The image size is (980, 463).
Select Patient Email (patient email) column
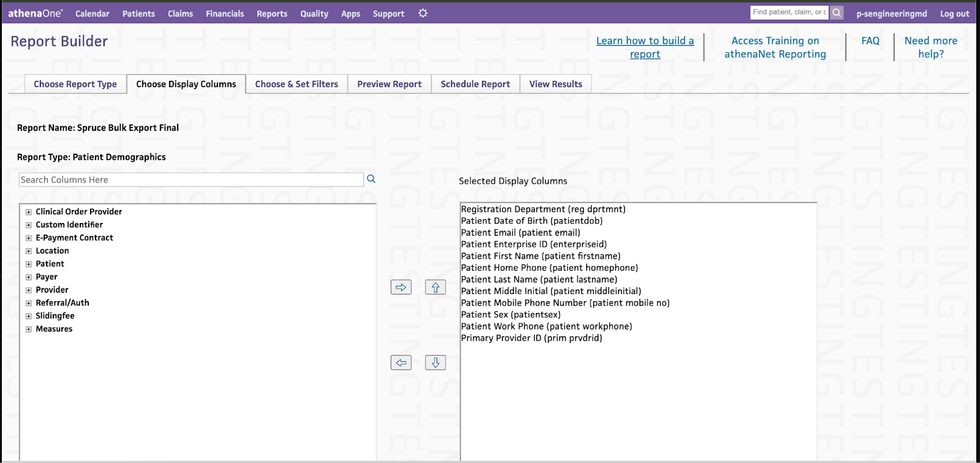click(x=521, y=233)
